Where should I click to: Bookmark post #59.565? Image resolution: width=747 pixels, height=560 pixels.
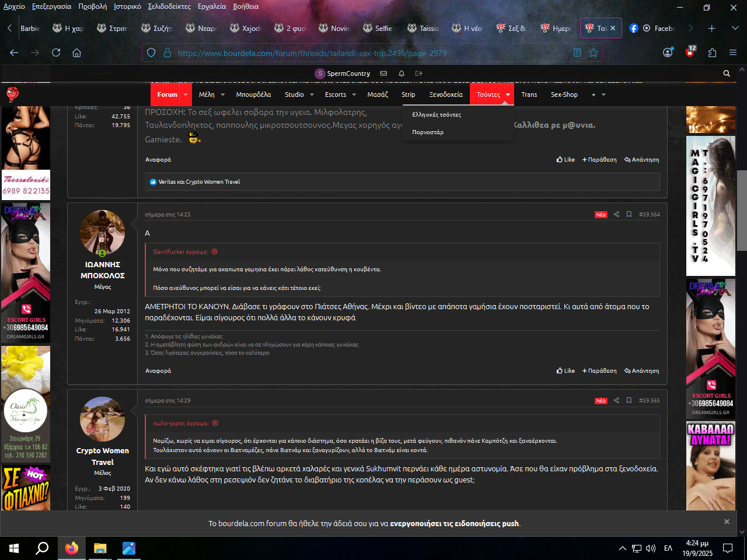[629, 401]
